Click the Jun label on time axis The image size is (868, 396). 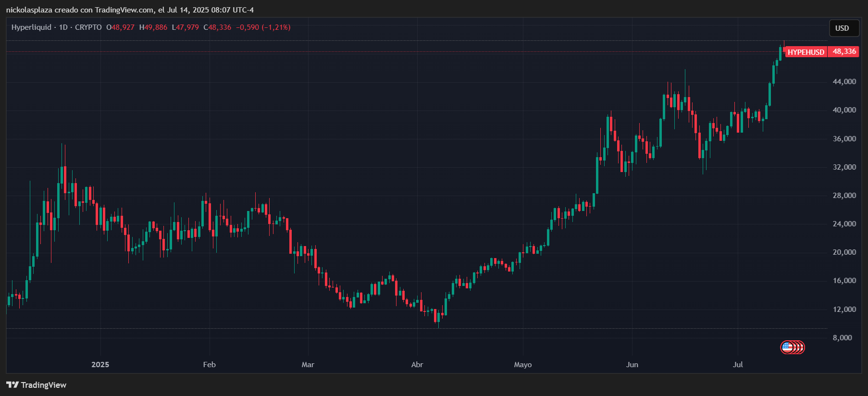(632, 365)
